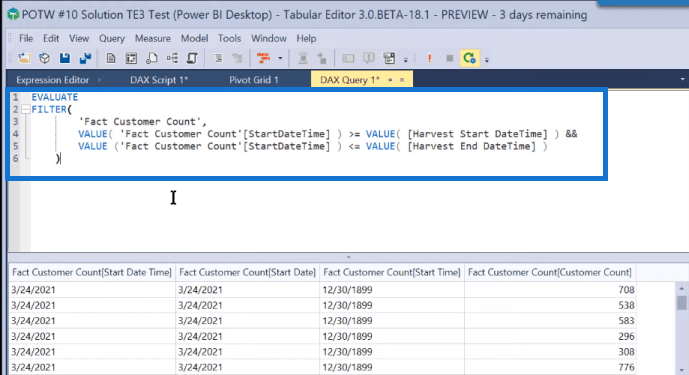Click the greyed speech bubble warning icon
Screen dimensions: 689x375
click(369, 58)
